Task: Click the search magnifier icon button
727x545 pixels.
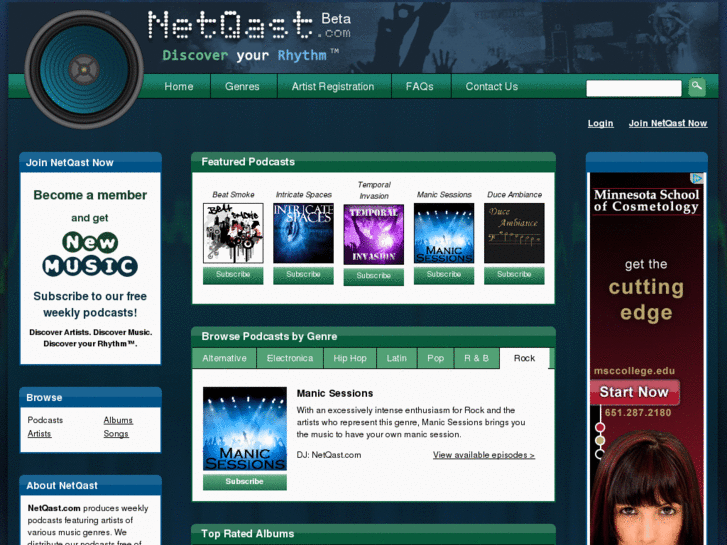Action: coord(697,87)
